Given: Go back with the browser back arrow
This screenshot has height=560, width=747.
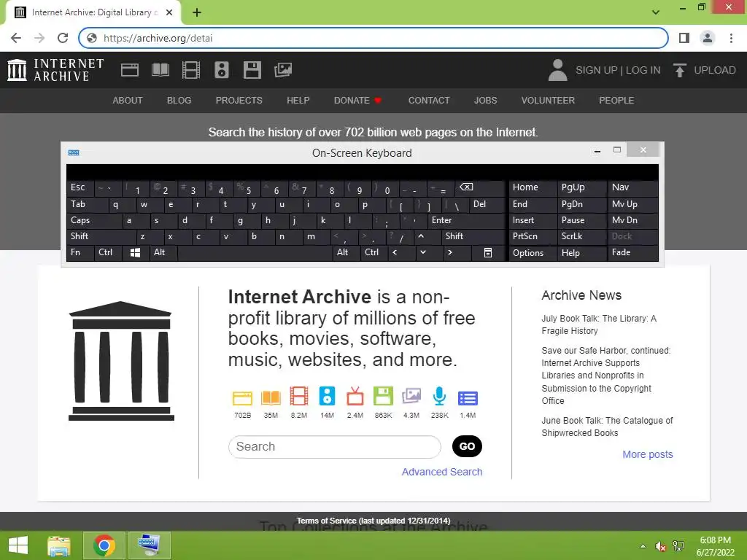Looking at the screenshot, I should [16, 38].
